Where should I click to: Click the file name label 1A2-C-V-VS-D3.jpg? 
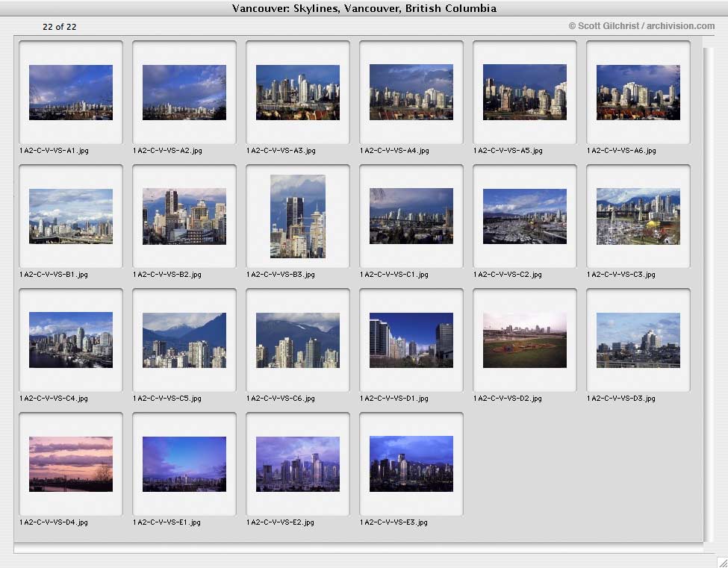[621, 399]
